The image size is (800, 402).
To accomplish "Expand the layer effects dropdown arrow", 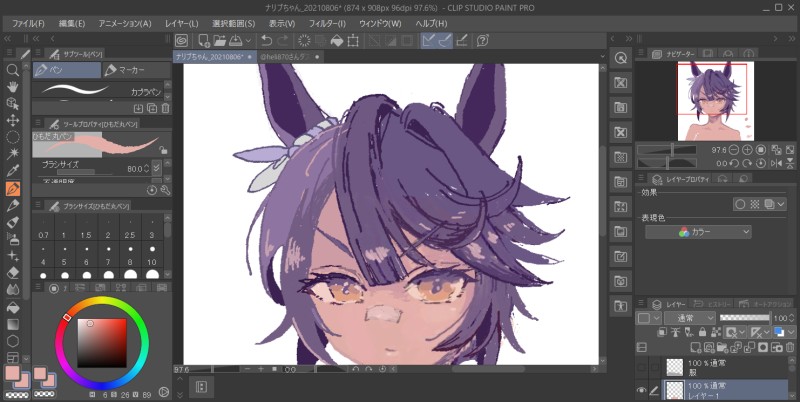I will pyautogui.click(x=782, y=204).
